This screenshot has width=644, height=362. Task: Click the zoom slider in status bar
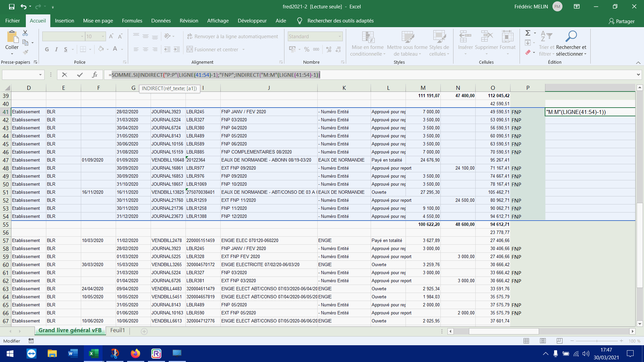pyautogui.click(x=597, y=341)
